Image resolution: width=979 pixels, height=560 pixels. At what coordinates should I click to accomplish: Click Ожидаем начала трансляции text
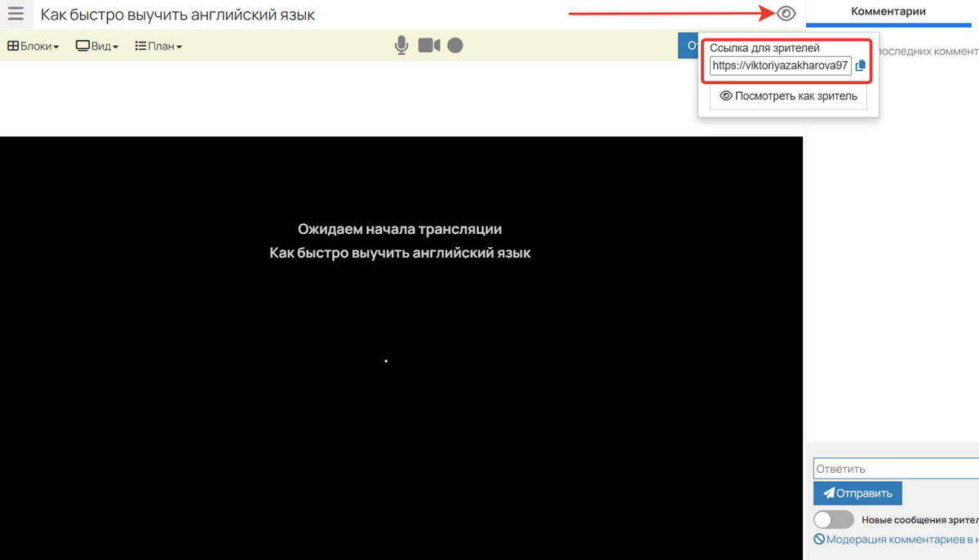[400, 229]
